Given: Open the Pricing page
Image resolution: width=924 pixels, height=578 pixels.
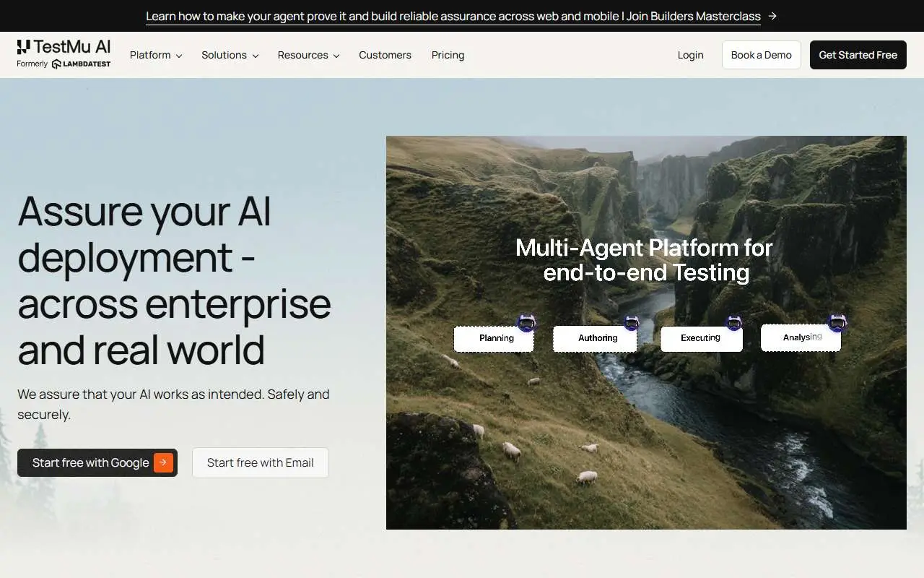Looking at the screenshot, I should point(448,55).
